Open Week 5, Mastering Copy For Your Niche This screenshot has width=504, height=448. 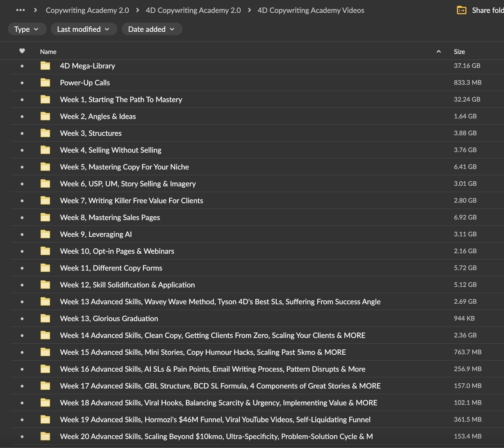pyautogui.click(x=124, y=167)
